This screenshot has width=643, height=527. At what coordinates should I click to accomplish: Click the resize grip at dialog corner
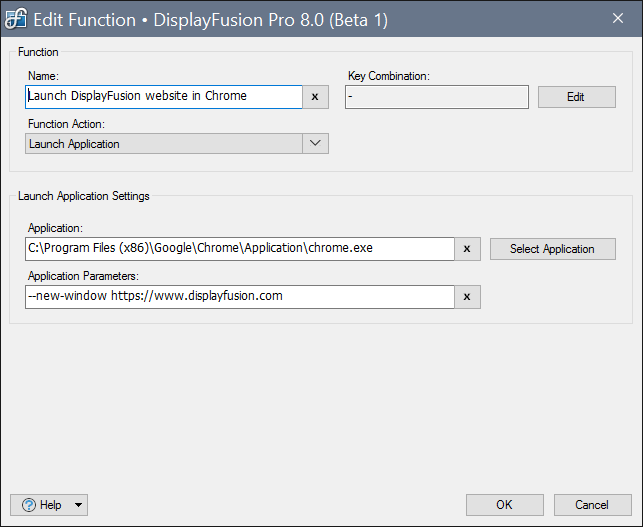coord(636,520)
